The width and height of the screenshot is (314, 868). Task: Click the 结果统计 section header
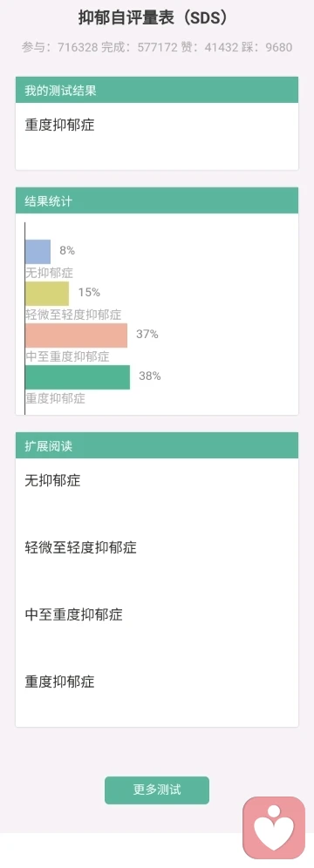pyautogui.click(x=157, y=200)
